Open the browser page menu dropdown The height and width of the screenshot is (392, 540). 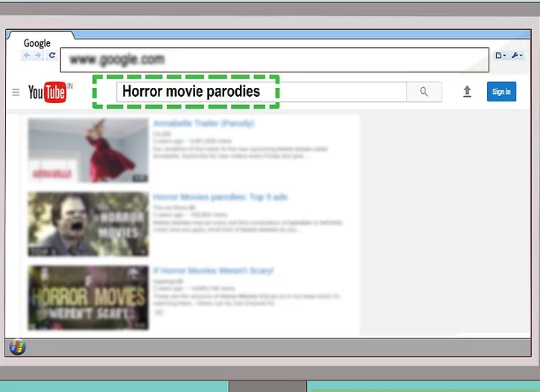[501, 56]
